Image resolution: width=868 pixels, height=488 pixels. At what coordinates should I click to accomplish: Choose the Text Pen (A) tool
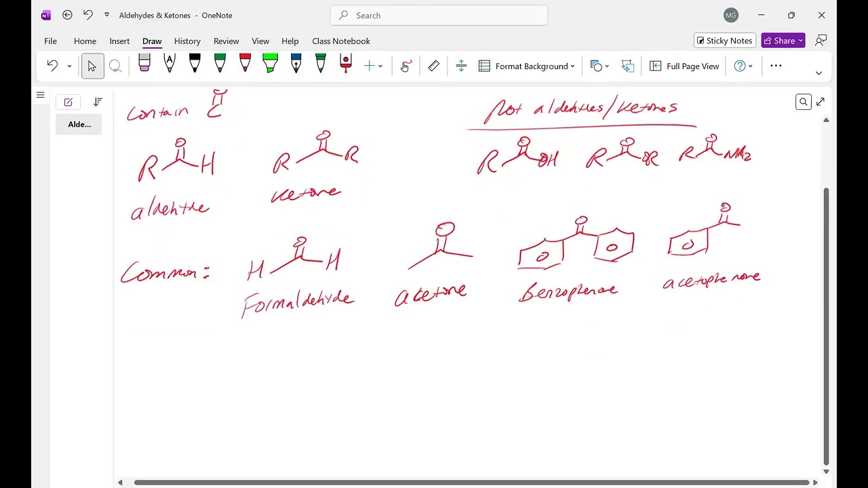170,64
